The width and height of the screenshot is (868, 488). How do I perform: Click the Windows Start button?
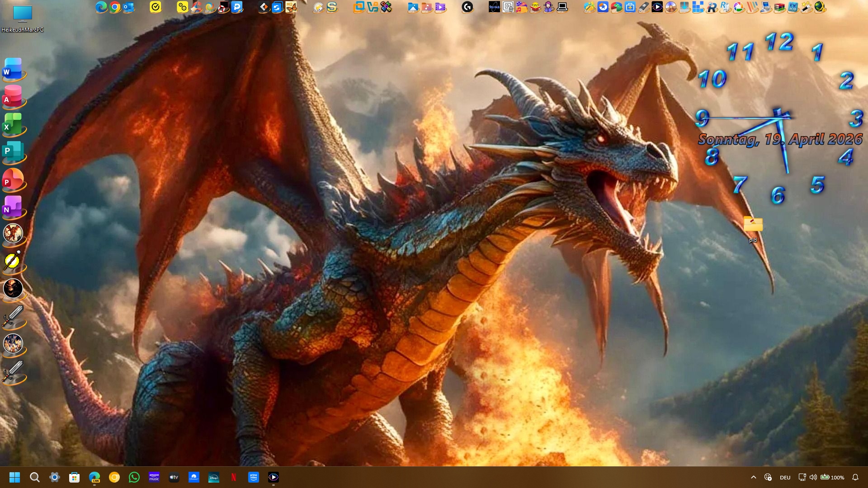click(x=14, y=477)
